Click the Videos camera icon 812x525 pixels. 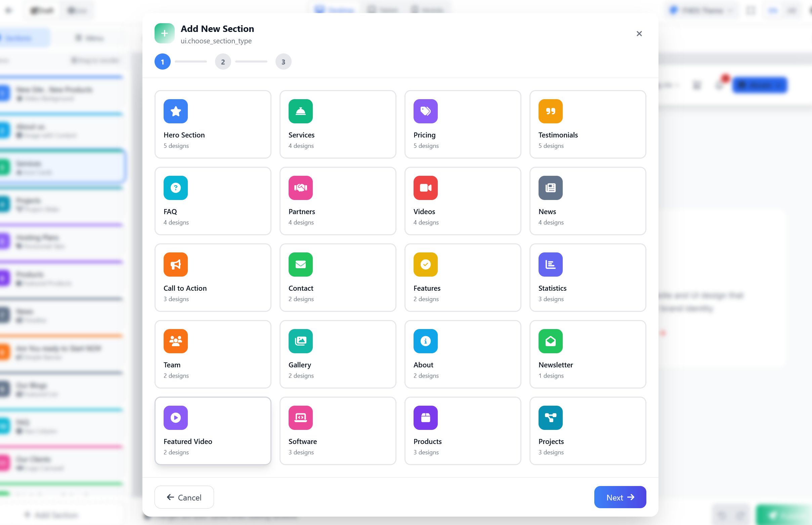click(425, 188)
